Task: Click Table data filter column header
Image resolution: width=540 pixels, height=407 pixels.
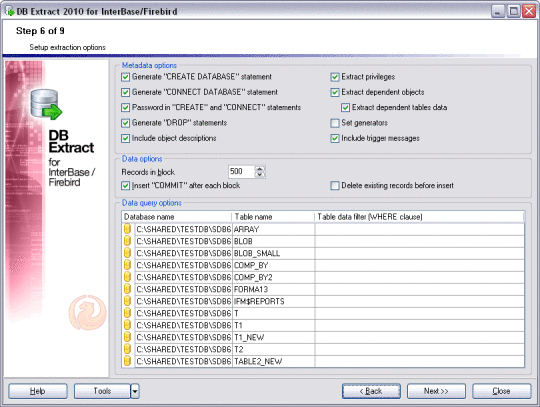Action: (419, 217)
